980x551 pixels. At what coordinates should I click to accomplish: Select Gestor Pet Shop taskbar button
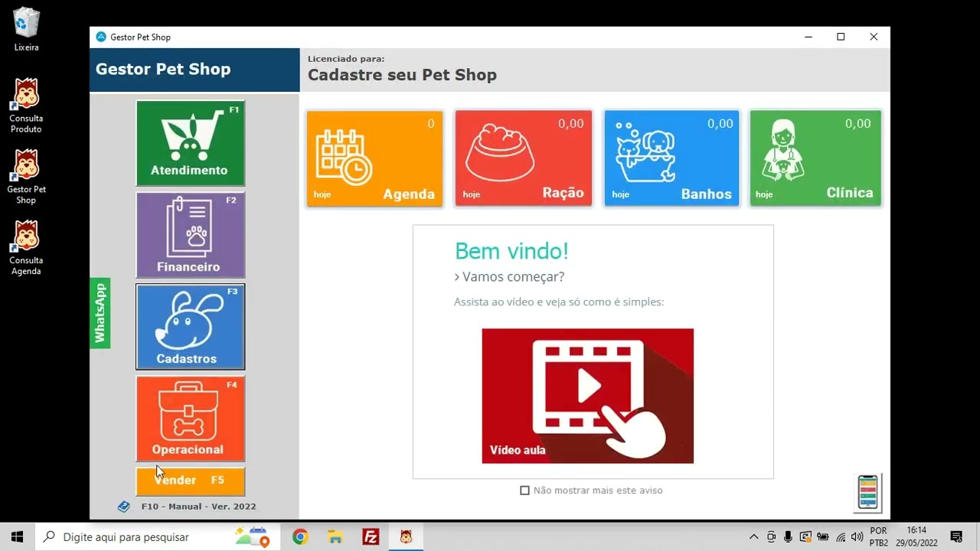(406, 537)
